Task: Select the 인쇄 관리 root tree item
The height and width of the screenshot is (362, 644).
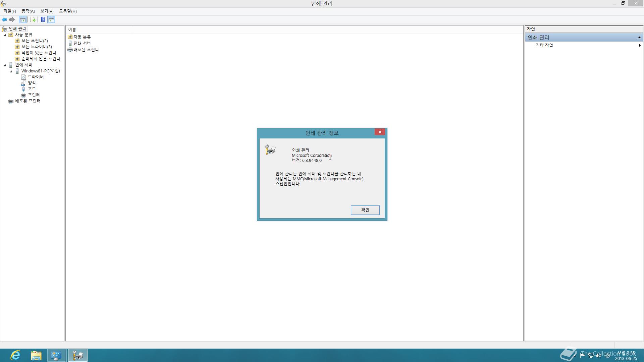Action: pos(17,28)
